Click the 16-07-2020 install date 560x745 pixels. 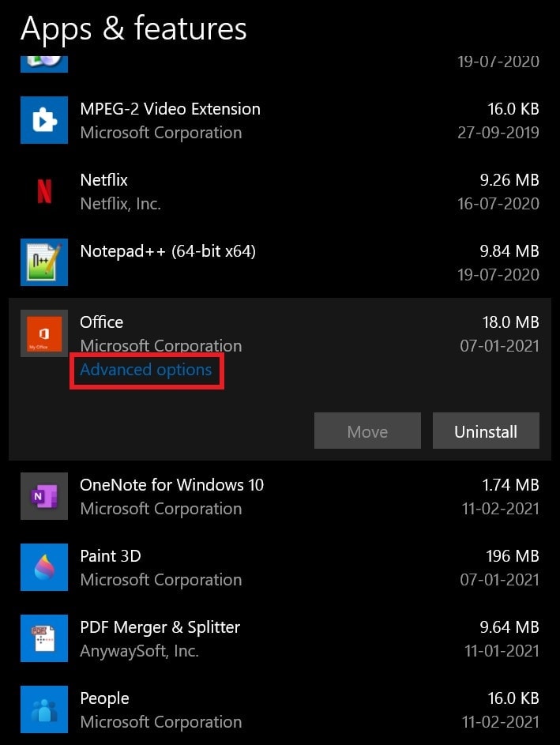click(498, 204)
